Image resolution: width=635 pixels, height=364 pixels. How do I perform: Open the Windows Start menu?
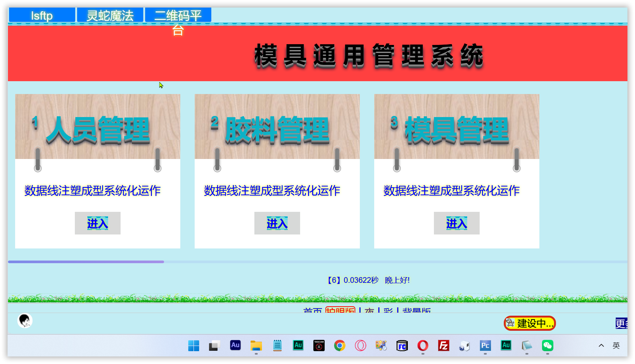click(194, 345)
